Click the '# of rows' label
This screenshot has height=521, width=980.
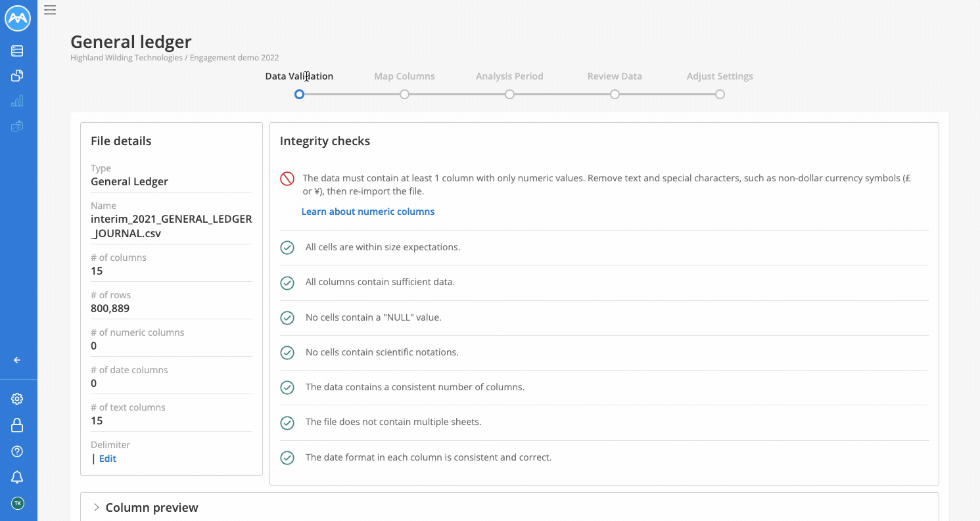[x=111, y=295]
